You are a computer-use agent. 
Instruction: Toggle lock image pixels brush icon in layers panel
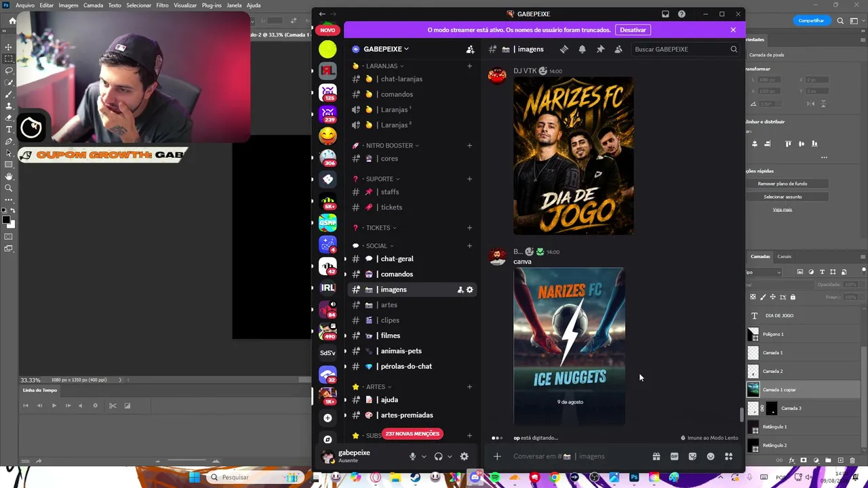(x=763, y=297)
